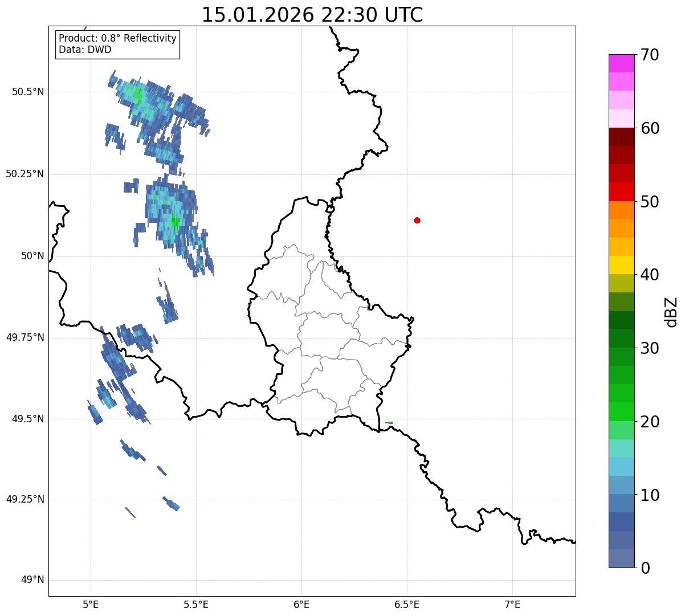The image size is (685, 616).
Task: Click the latitude label 50.5°N
Action: (x=28, y=92)
